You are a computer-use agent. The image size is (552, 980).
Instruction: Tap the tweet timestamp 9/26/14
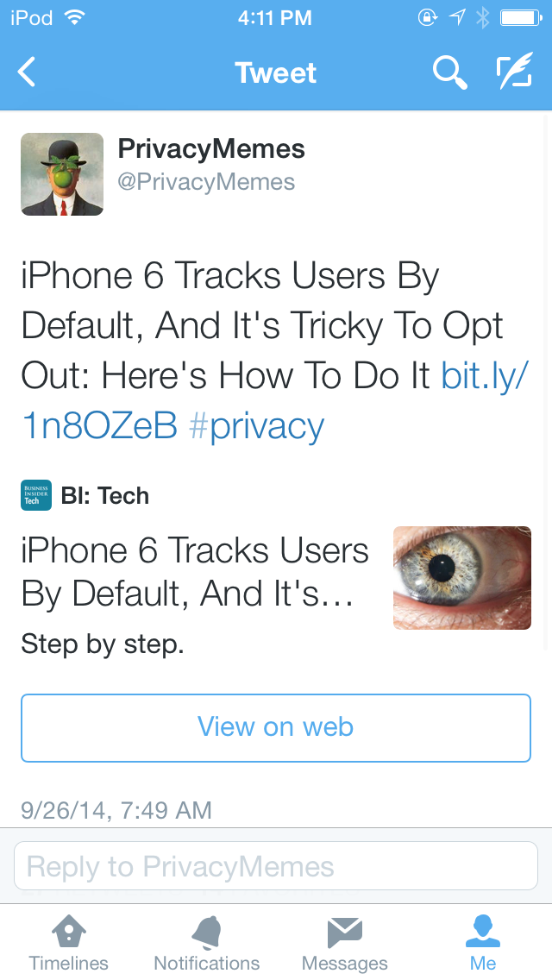tap(116, 810)
